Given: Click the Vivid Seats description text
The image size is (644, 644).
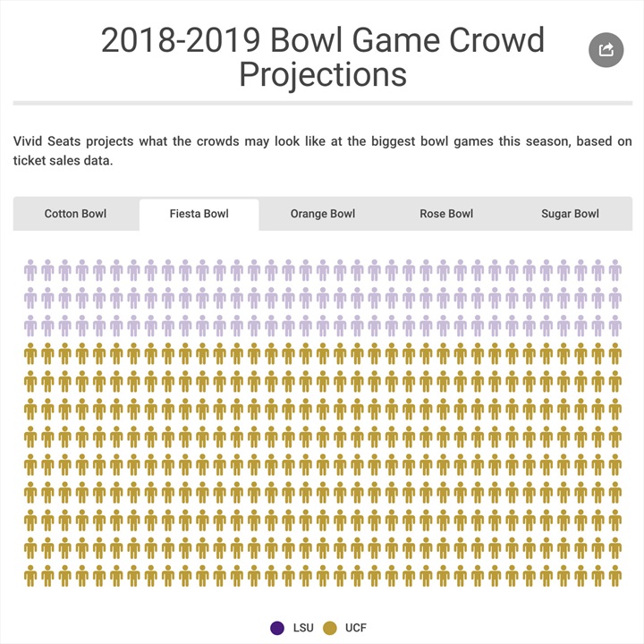Looking at the screenshot, I should point(322,150).
